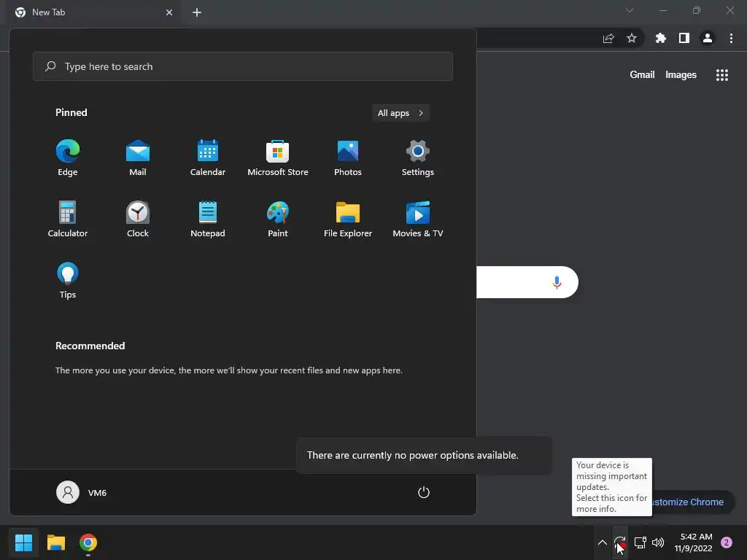
Task: Open Settings from the Start menu
Action: point(418,158)
